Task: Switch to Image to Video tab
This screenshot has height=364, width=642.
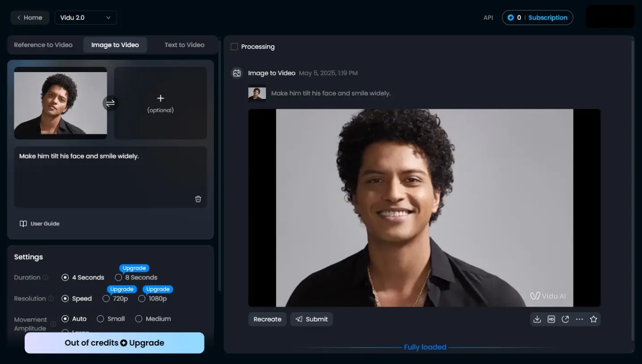Action: [115, 45]
